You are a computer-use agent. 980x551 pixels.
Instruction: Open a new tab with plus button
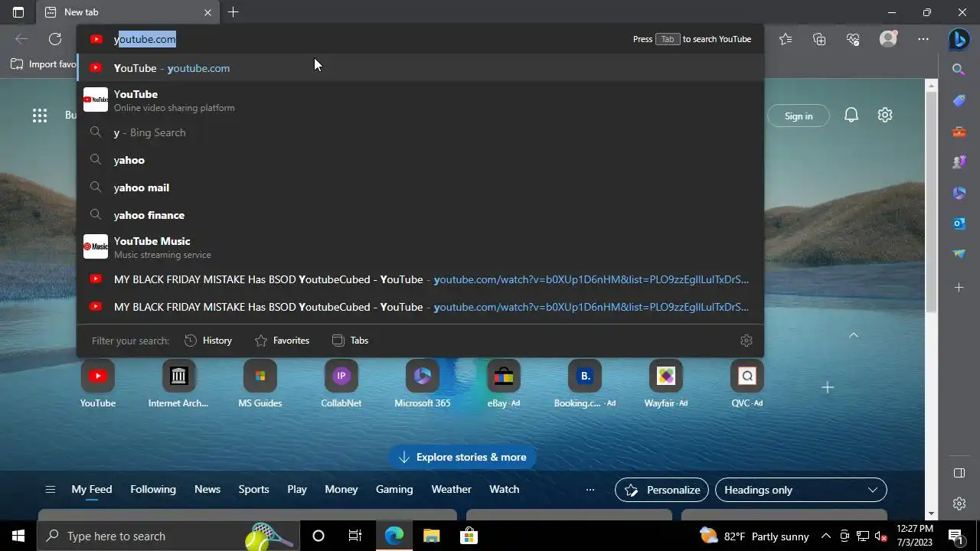point(234,12)
